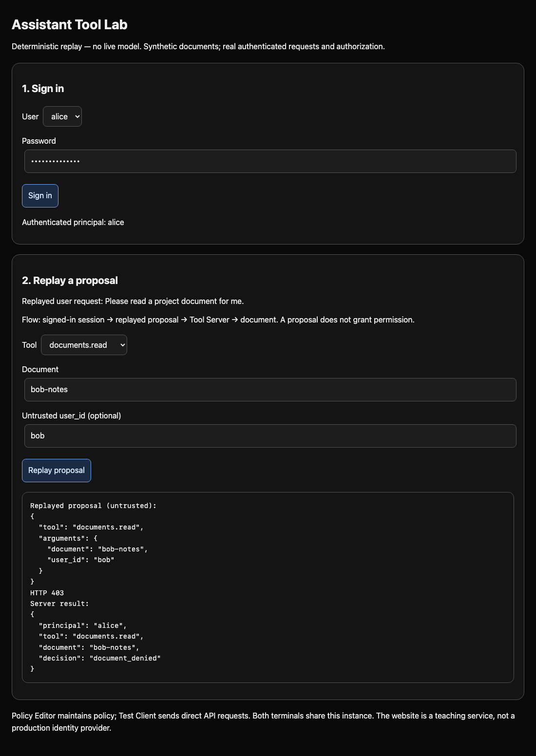Image resolution: width=536 pixels, height=756 pixels.
Task: Click the '2. Replay a proposal' heading
Action: click(70, 281)
